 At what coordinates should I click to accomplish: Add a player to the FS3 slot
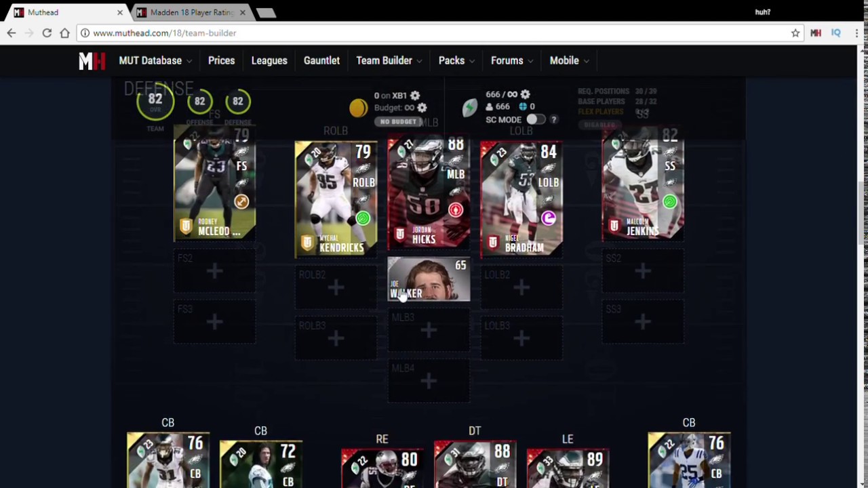point(214,323)
